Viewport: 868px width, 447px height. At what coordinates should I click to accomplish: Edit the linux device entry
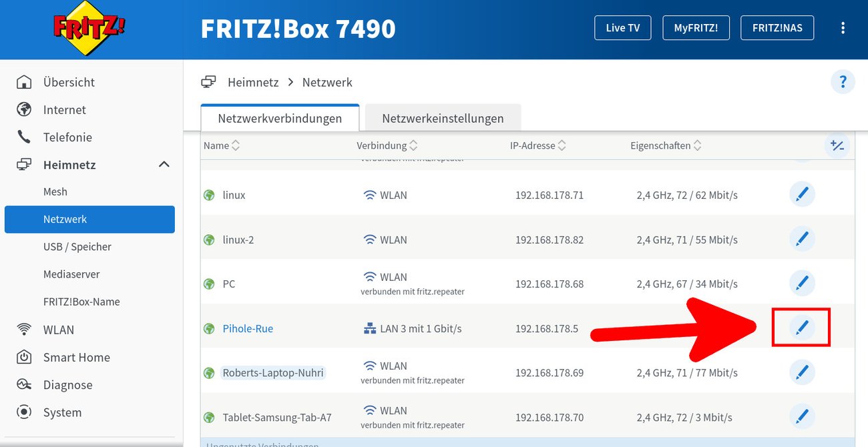point(802,194)
